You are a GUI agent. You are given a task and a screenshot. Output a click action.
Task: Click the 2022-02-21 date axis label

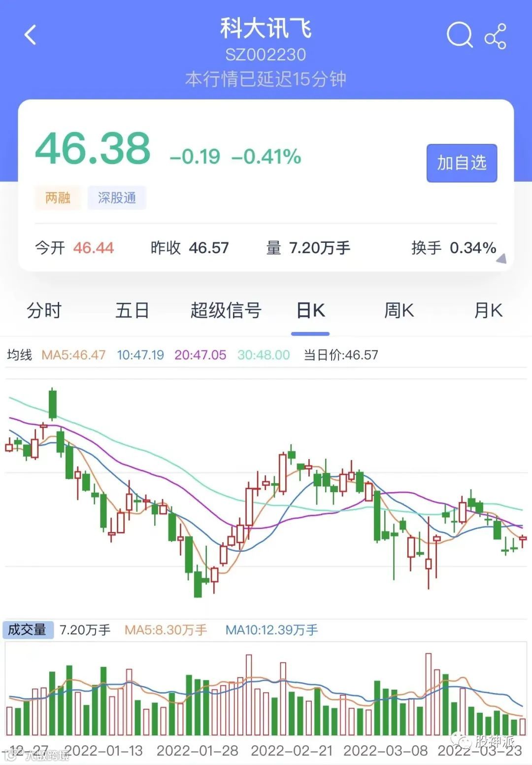(292, 751)
